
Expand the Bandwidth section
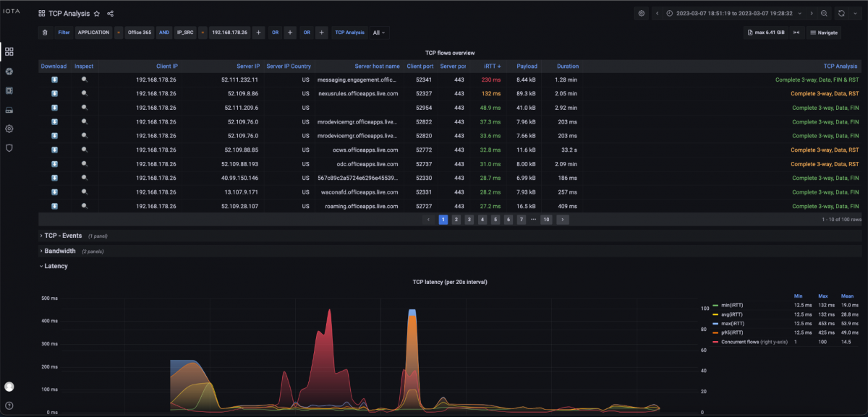pos(59,251)
